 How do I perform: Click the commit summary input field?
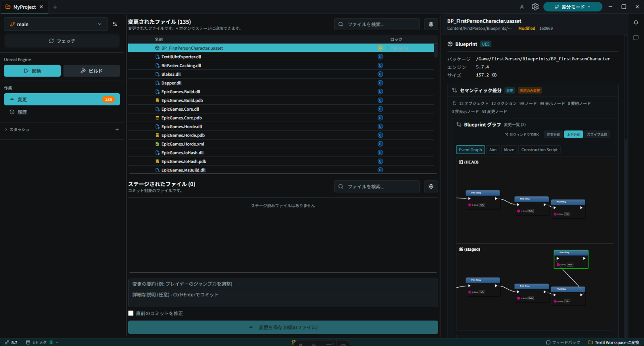(283, 284)
